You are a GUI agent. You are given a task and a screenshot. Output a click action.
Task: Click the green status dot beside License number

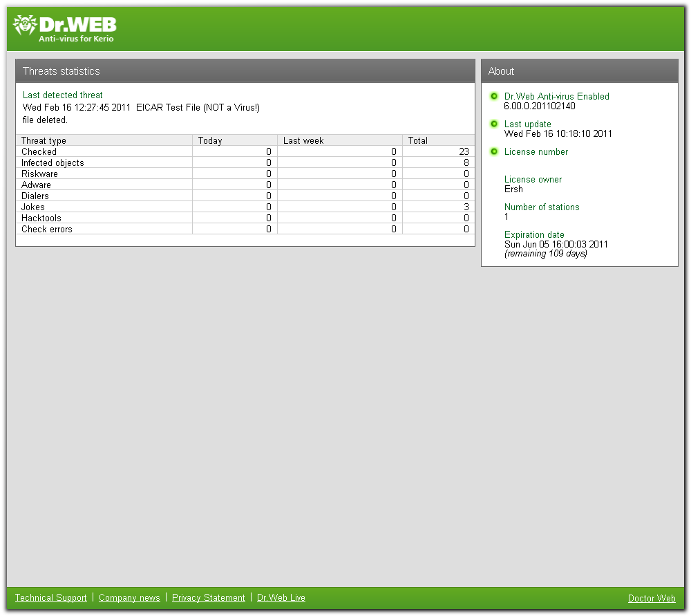click(494, 151)
